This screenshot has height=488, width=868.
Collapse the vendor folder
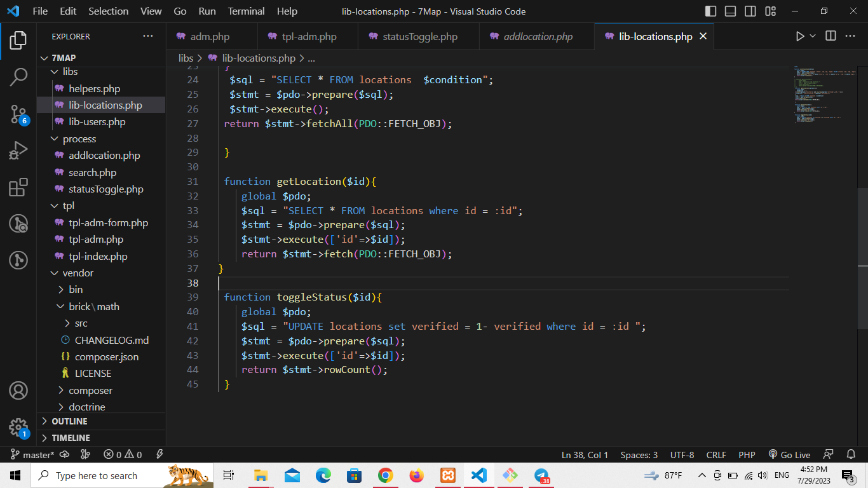click(102, 273)
